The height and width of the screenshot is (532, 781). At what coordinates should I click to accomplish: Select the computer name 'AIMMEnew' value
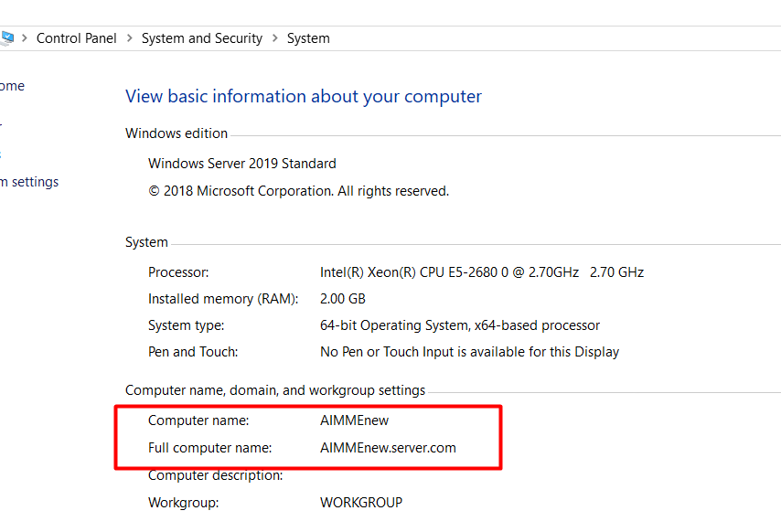(x=354, y=420)
